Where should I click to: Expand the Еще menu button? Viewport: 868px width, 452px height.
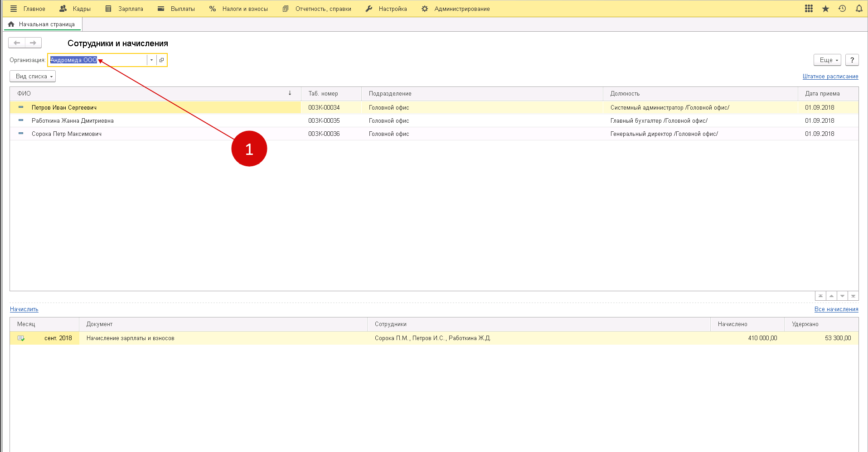point(827,60)
